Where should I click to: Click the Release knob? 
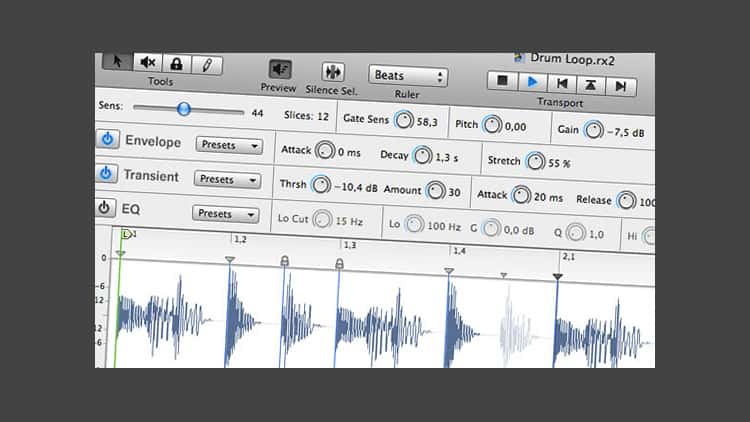coord(626,200)
